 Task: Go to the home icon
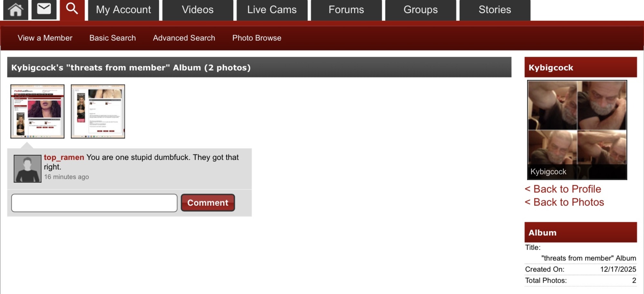(15, 10)
